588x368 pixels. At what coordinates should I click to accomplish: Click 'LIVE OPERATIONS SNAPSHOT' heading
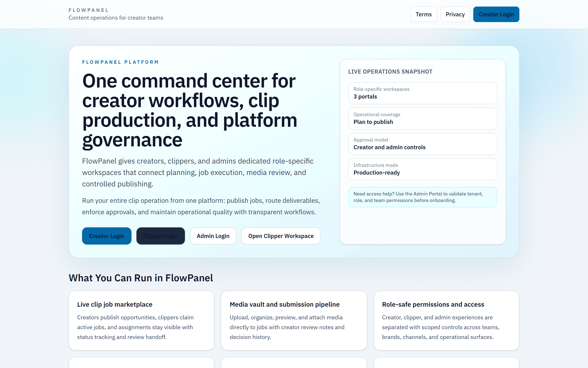click(390, 72)
